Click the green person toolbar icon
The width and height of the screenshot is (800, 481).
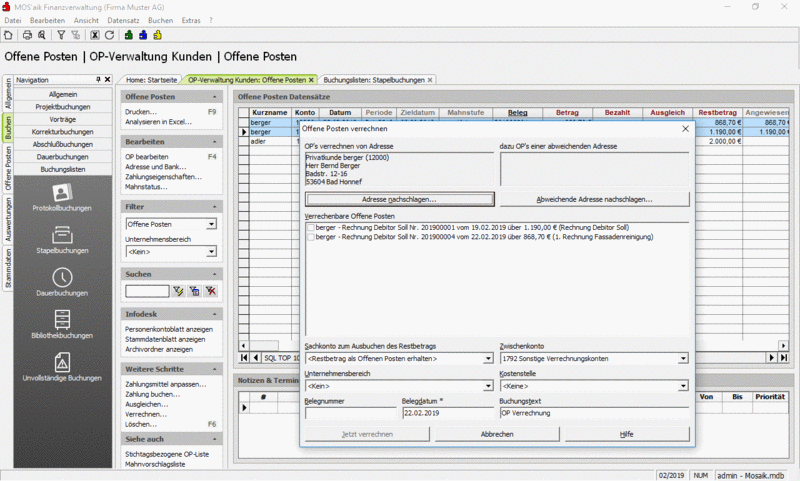point(129,35)
